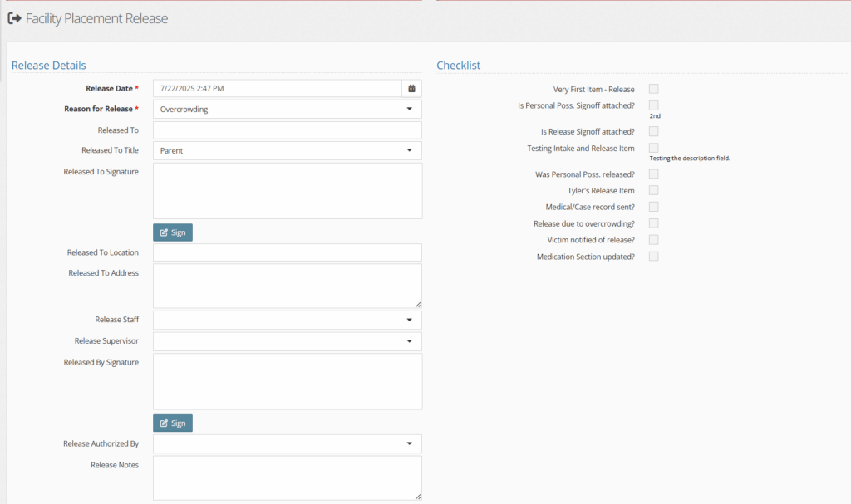851x504 pixels.
Task: Click the Checklist section heading
Action: tap(459, 65)
